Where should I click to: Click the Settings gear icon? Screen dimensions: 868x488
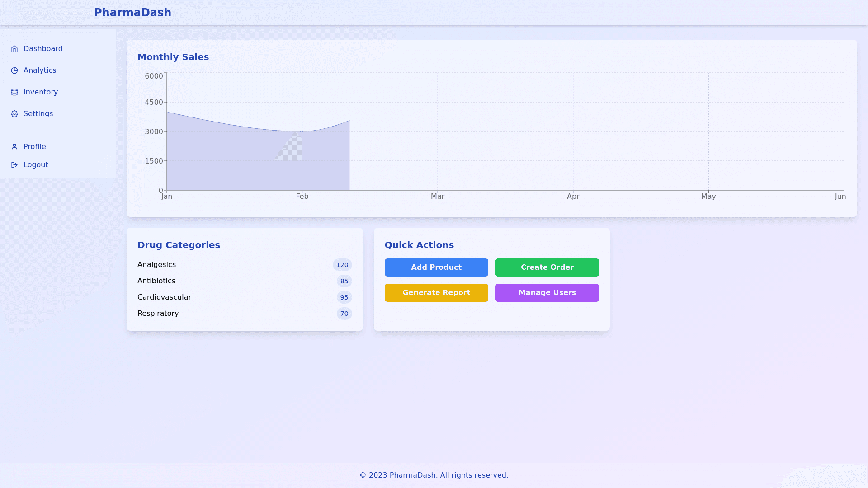click(x=14, y=114)
